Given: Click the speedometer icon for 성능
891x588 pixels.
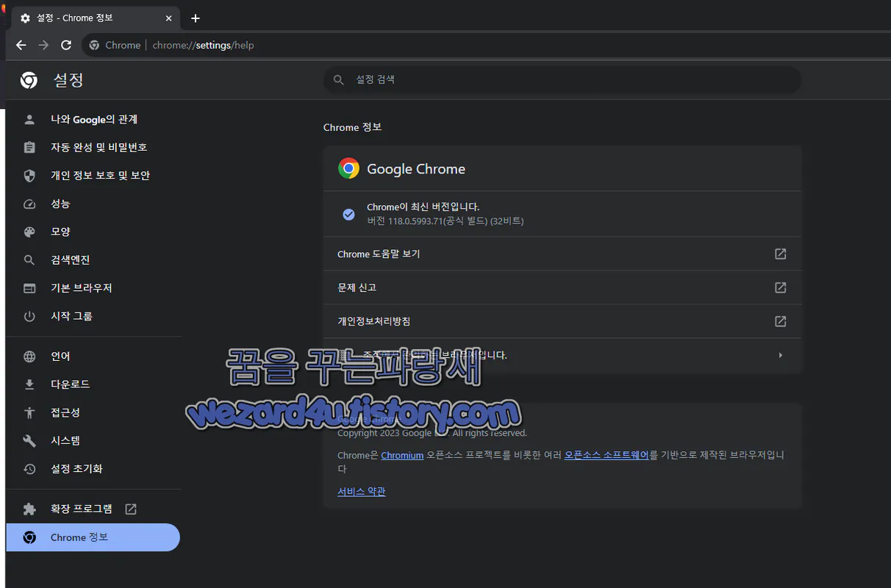Looking at the screenshot, I should pyautogui.click(x=29, y=204).
